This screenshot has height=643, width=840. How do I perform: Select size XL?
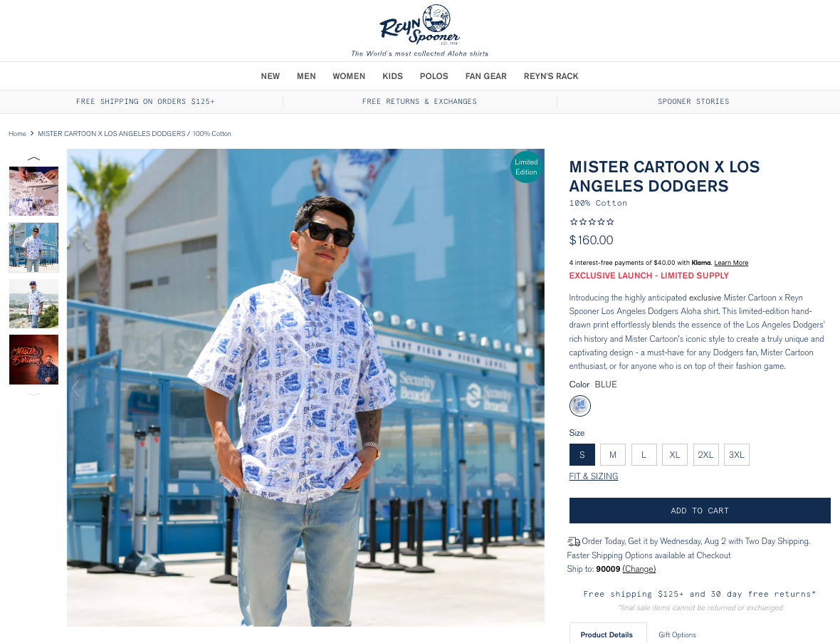point(674,454)
